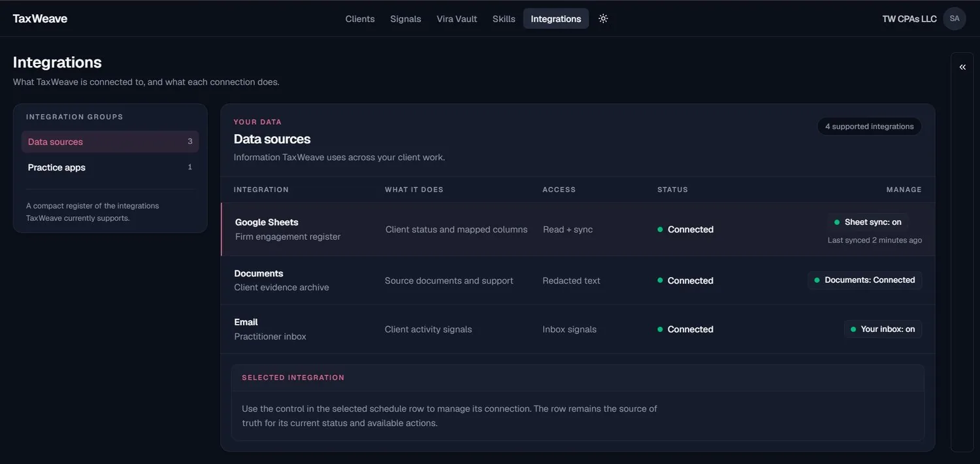The image size is (980, 464).
Task: Toggle the Your inbox: on control
Action: click(883, 329)
